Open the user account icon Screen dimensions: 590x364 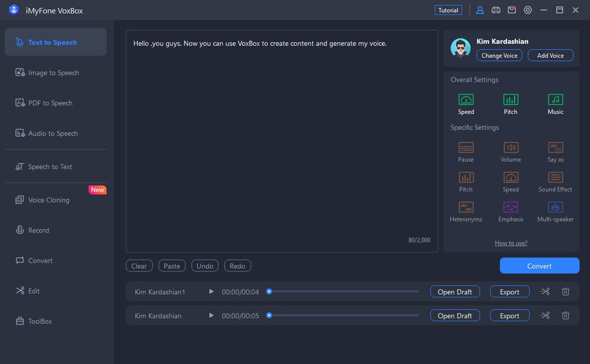480,10
